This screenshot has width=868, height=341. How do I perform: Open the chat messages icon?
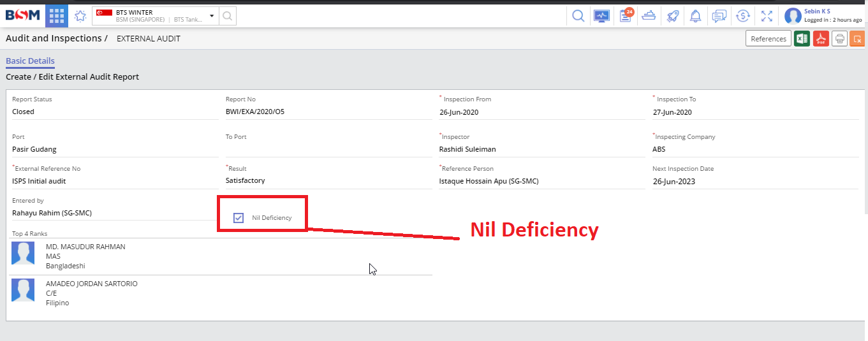(719, 16)
